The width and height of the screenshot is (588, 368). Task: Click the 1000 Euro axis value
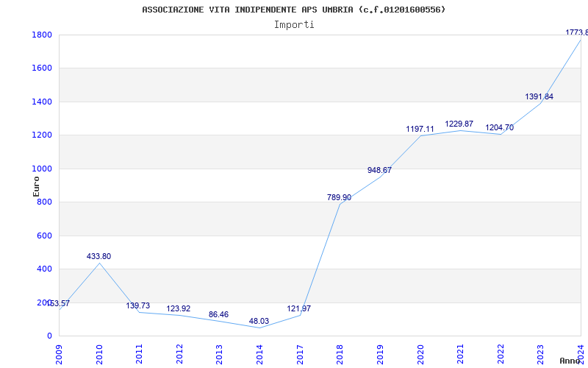coord(42,169)
